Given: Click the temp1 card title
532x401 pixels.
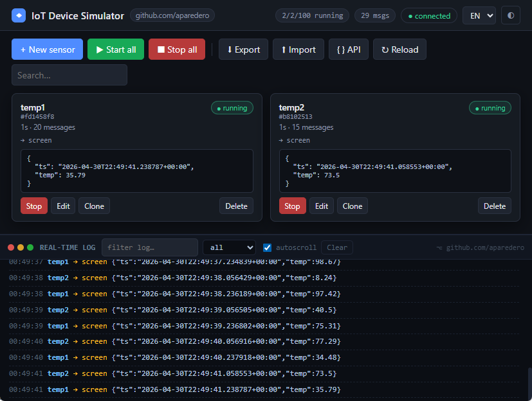Looking at the screenshot, I should (x=33, y=107).
